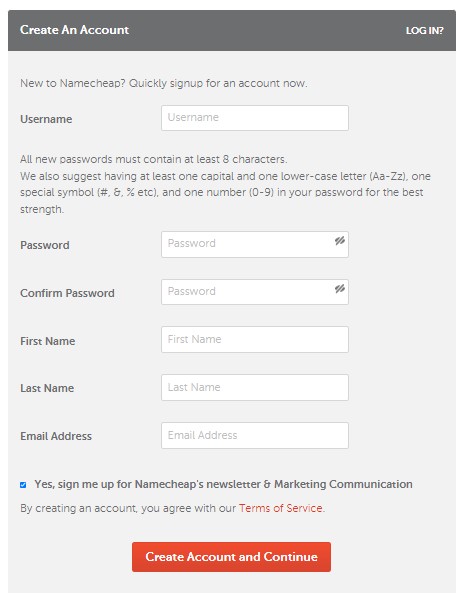Select the Confirm Password input box
The image size is (466, 593).
click(x=255, y=292)
